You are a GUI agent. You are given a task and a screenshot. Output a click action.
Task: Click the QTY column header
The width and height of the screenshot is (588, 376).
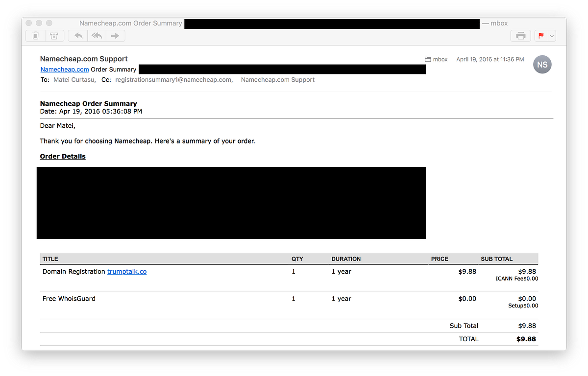point(297,259)
